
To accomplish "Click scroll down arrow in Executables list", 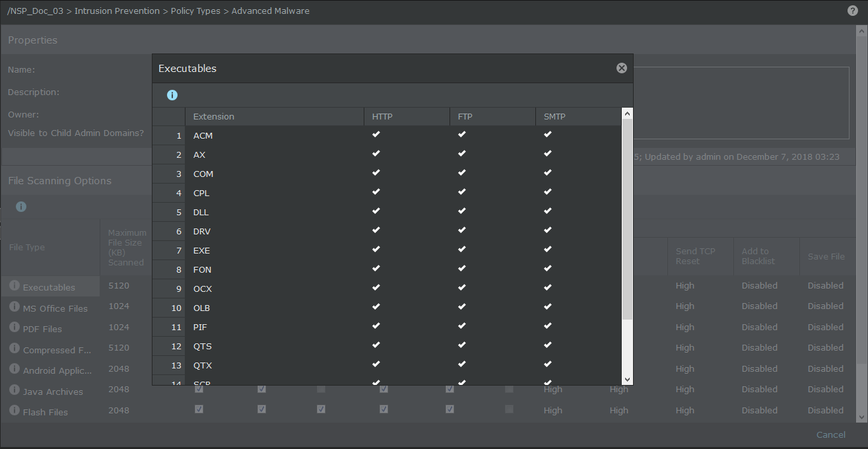I will tap(627, 379).
